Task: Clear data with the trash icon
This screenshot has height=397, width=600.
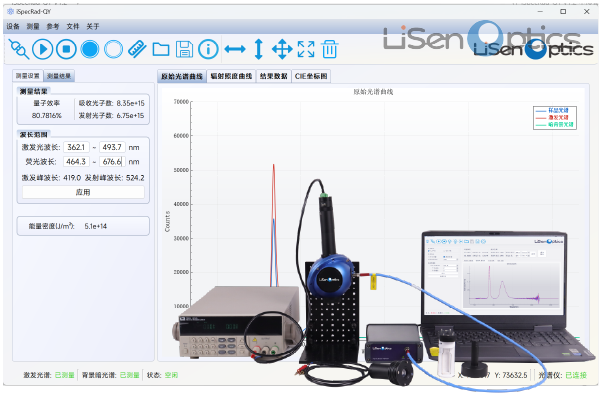Action: [x=329, y=49]
